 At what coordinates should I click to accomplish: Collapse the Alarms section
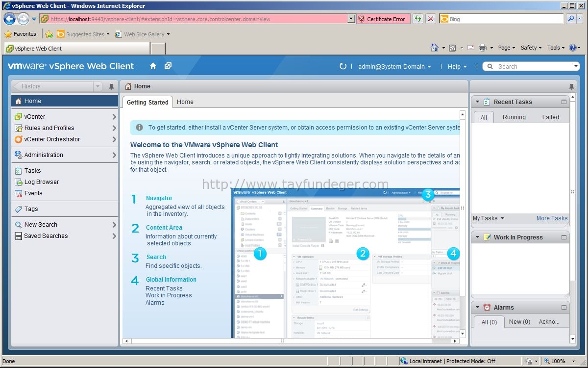point(478,308)
